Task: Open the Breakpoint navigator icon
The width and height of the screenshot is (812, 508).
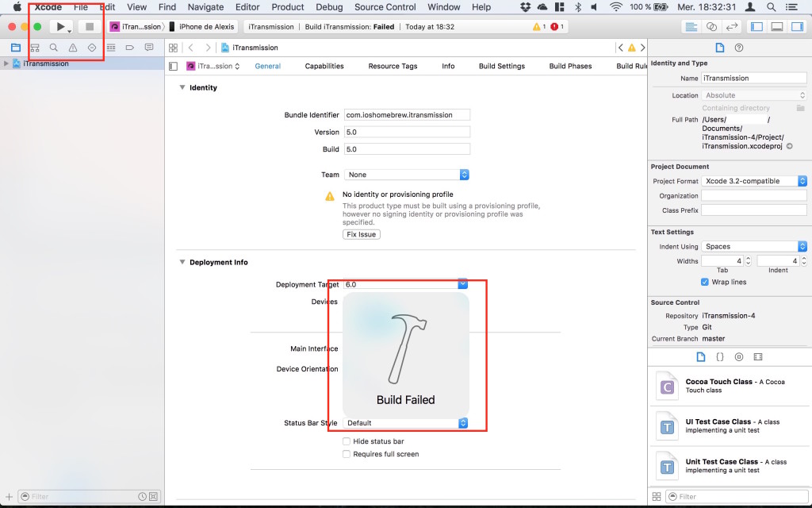Action: click(x=129, y=48)
